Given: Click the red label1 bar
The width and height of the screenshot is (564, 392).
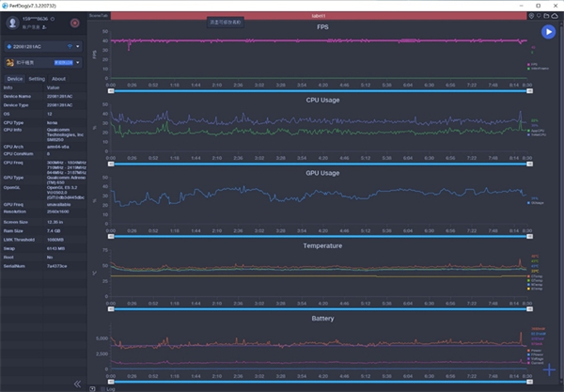Looking at the screenshot, I should tap(318, 16).
